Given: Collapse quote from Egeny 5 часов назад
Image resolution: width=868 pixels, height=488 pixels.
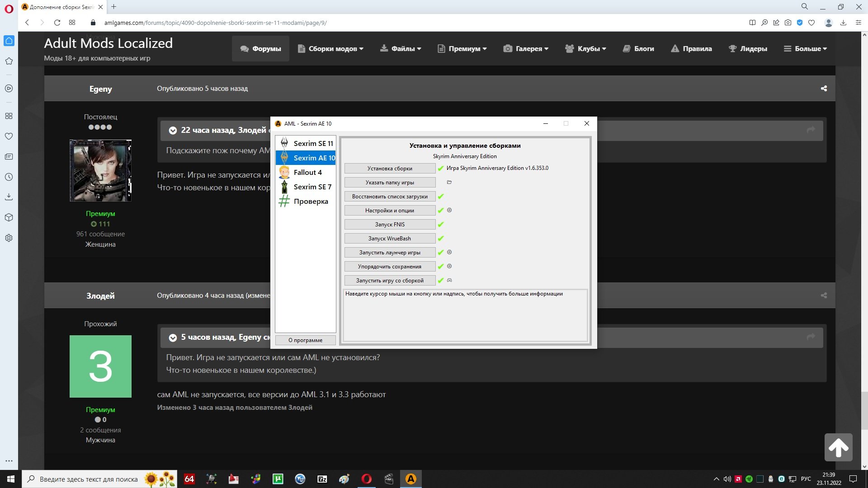Looking at the screenshot, I should pyautogui.click(x=173, y=338).
